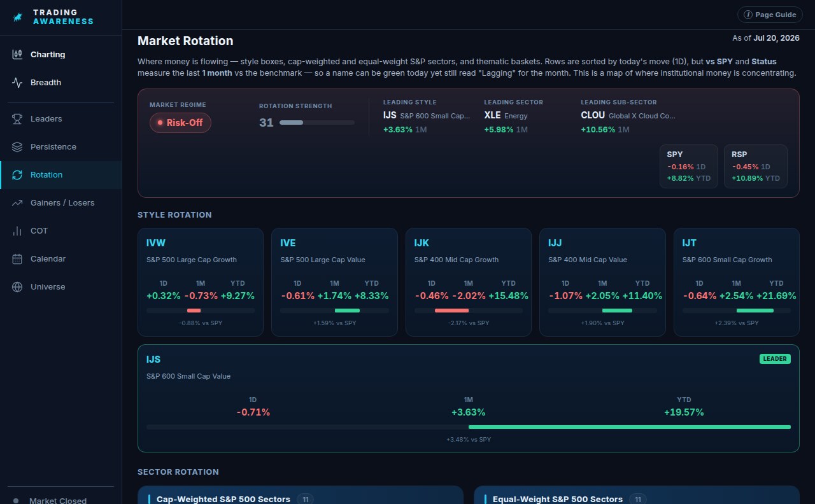Click the rotation strength value '31'
Image resolution: width=815 pixels, height=504 pixels.
coord(266,123)
